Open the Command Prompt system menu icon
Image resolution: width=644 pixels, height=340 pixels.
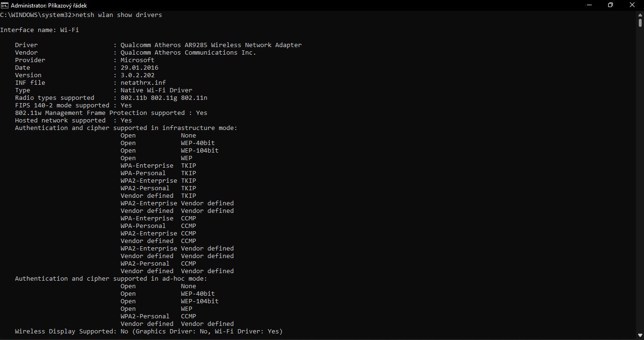tap(4, 5)
